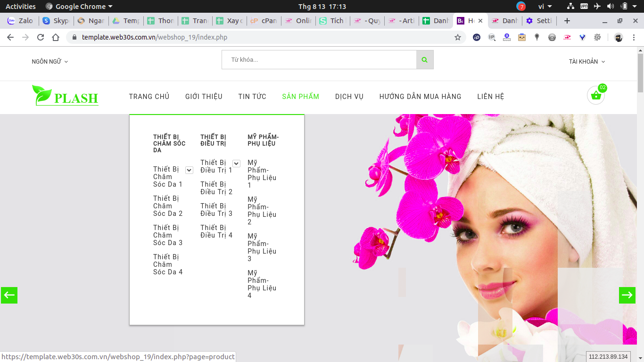Open Thiết Bị Chăm Sóc Da 2 link
The width and height of the screenshot is (644, 362).
click(168, 206)
